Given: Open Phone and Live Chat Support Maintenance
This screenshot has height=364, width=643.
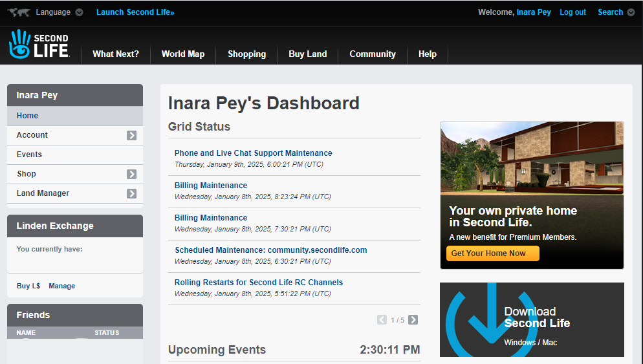Looking at the screenshot, I should [x=253, y=153].
